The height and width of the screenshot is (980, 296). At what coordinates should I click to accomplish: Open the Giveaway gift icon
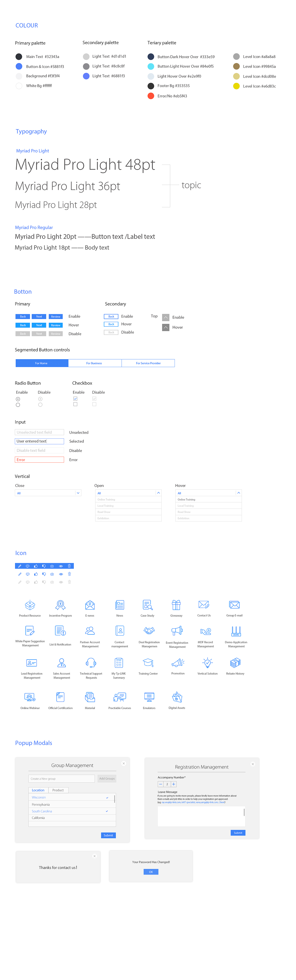176,605
